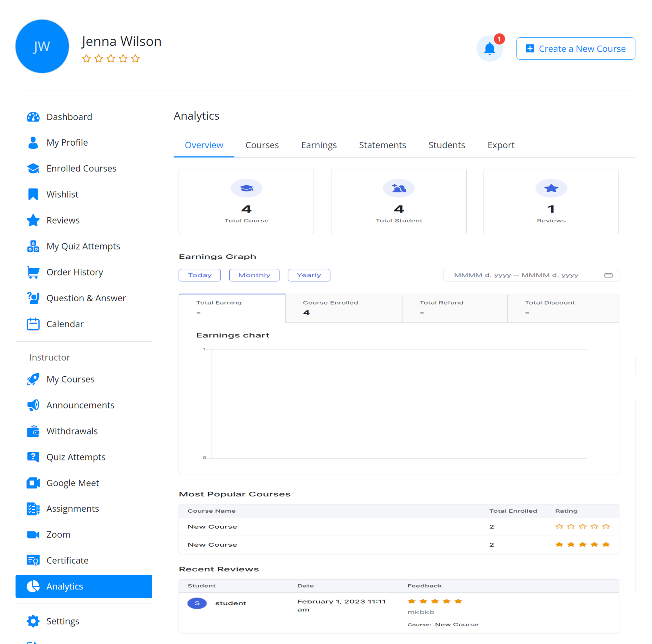Open Dashboard from the sidebar

coord(69,117)
